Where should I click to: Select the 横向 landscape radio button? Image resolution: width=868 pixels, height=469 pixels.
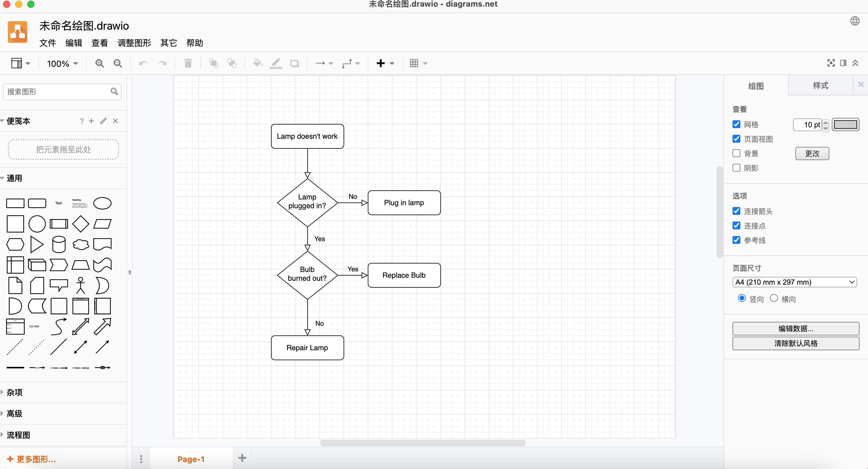click(x=774, y=298)
